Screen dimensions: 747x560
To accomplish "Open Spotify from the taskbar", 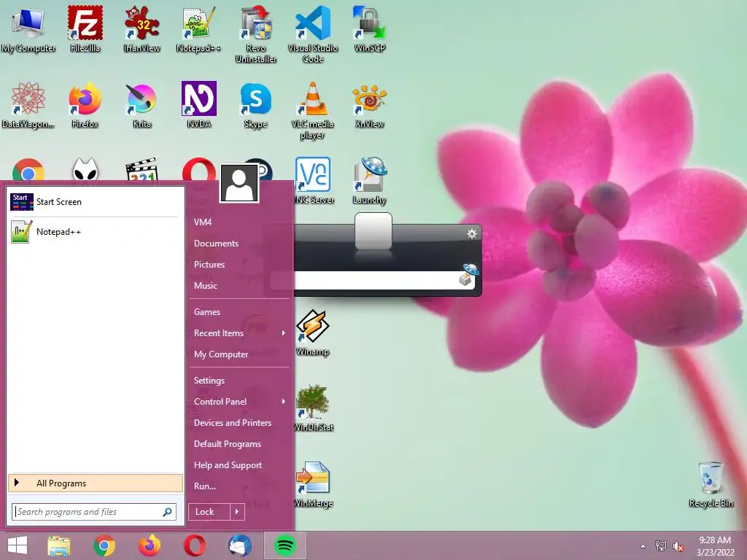I will tap(285, 545).
